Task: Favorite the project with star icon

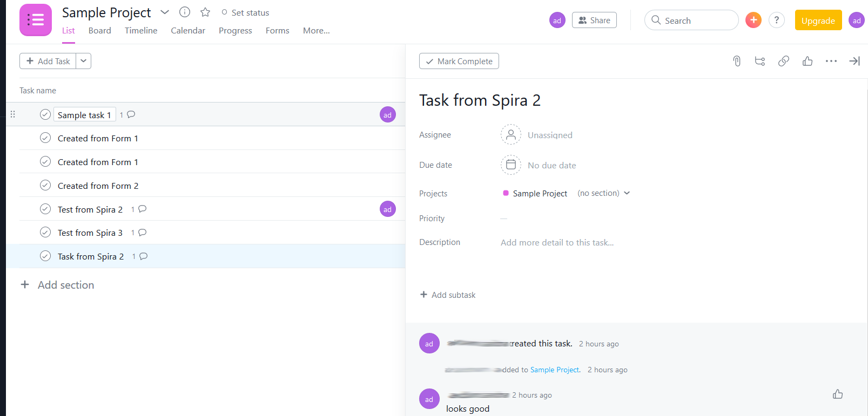Action: point(205,12)
